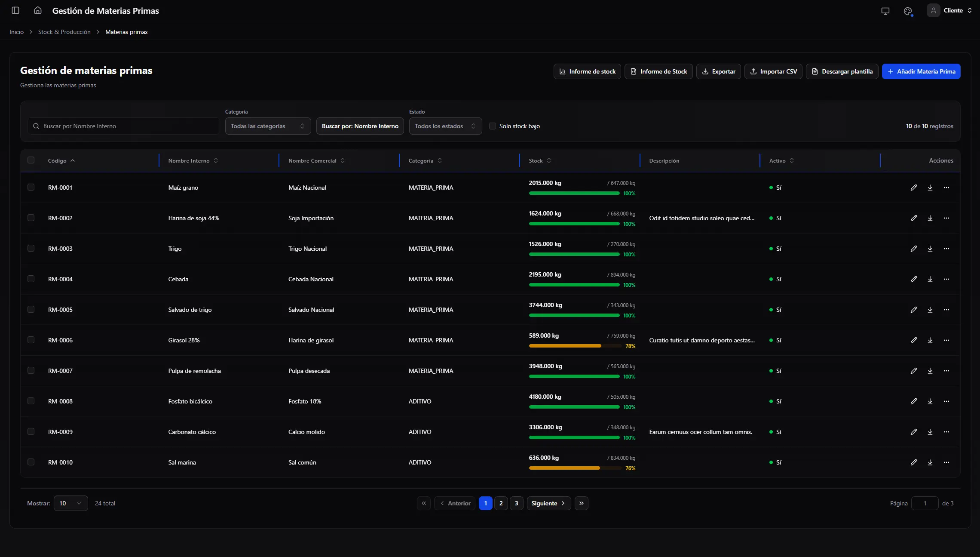
Task: Download RM-0006 Girasol 28% row
Action: point(930,340)
